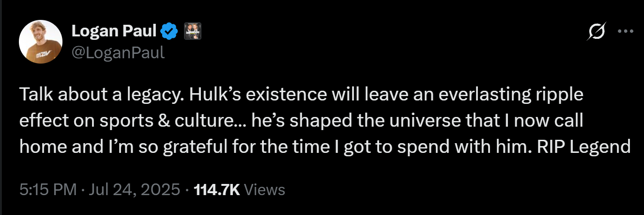644x215 pixels.
Task: Click the 114.7K view count number
Action: click(x=216, y=189)
